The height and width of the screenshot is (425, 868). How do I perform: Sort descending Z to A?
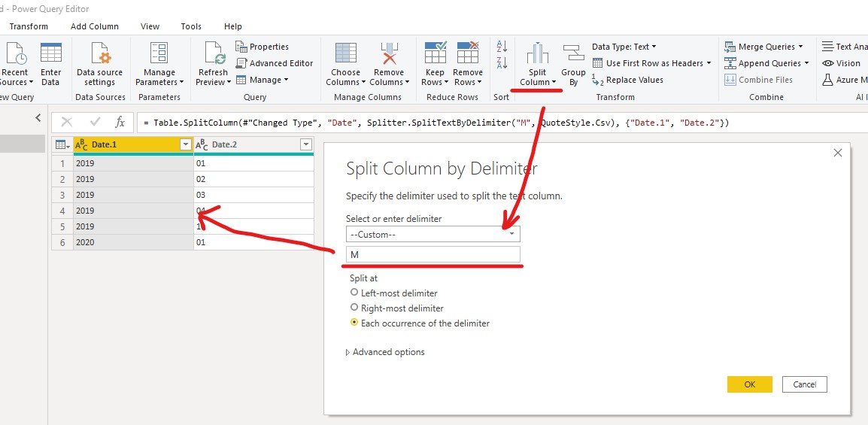(502, 63)
